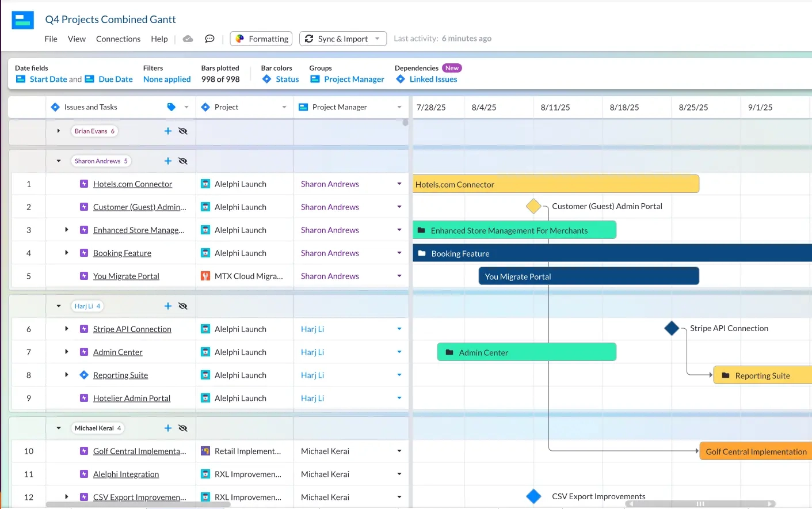Click the blue tag icon in Issues header
The width and height of the screenshot is (812, 509).
point(171,107)
